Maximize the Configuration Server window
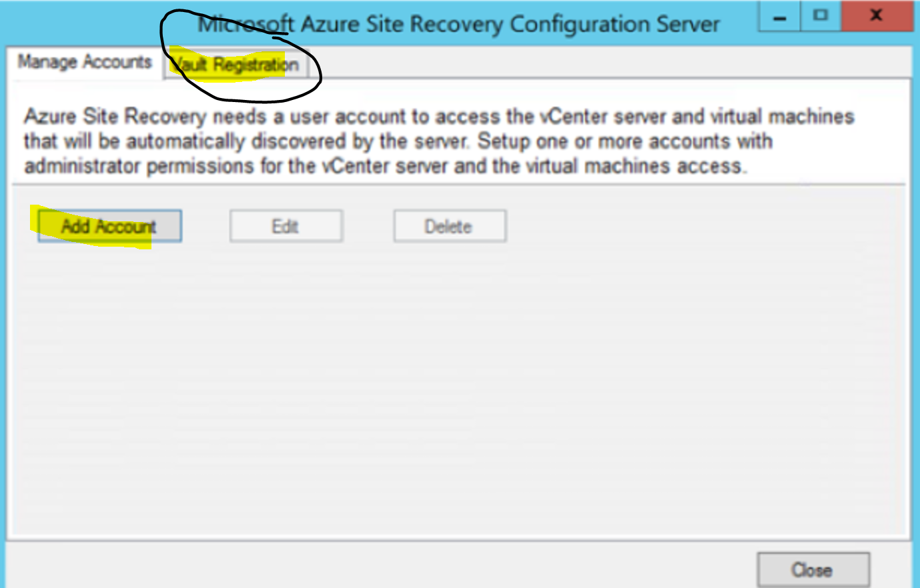 pyautogui.click(x=821, y=16)
